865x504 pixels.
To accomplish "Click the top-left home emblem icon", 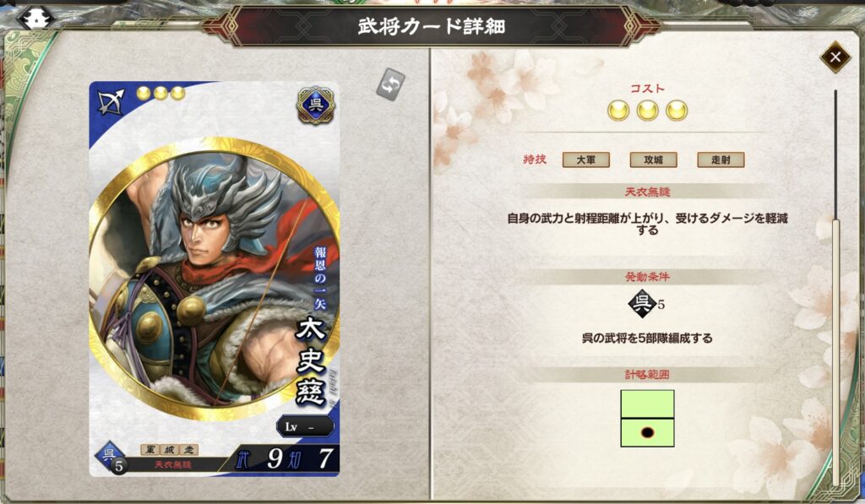I will (x=35, y=19).
